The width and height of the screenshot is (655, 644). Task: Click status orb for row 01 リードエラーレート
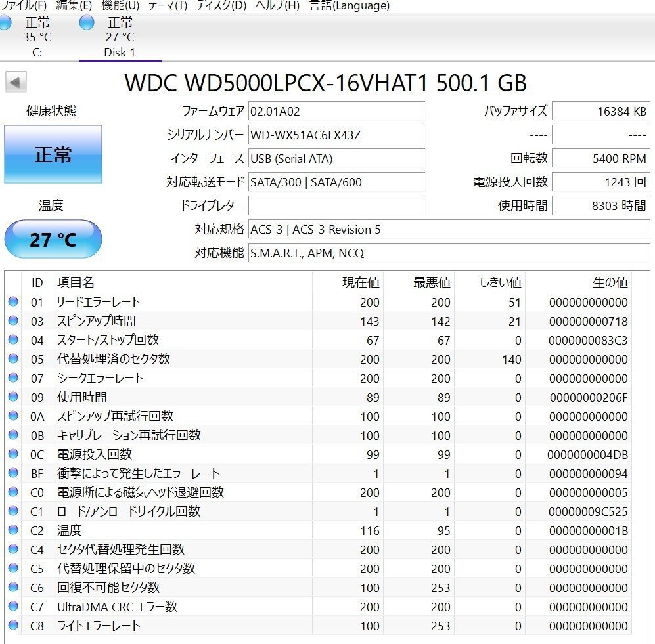click(13, 301)
